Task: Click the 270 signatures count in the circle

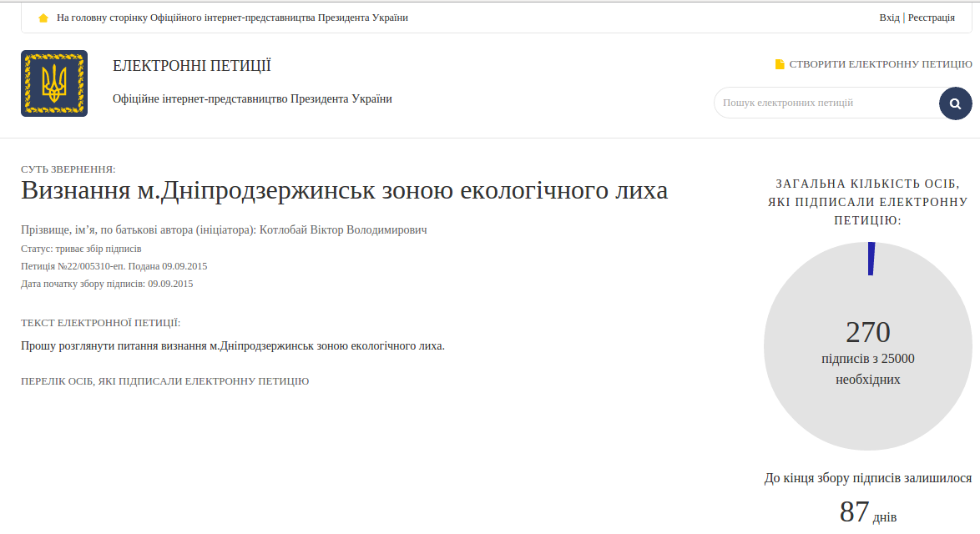Action: 868,332
